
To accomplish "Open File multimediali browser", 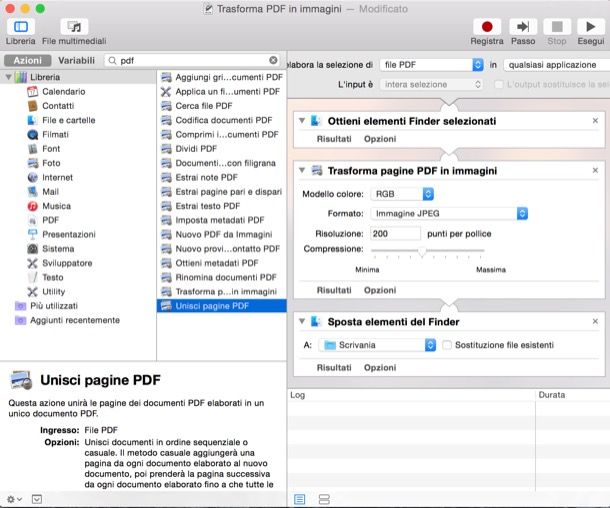I will point(74,26).
